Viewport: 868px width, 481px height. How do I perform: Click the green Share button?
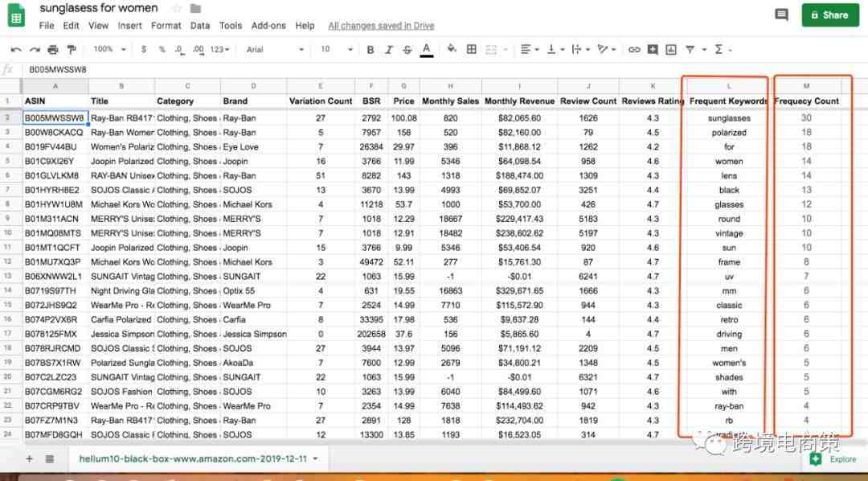coord(829,15)
